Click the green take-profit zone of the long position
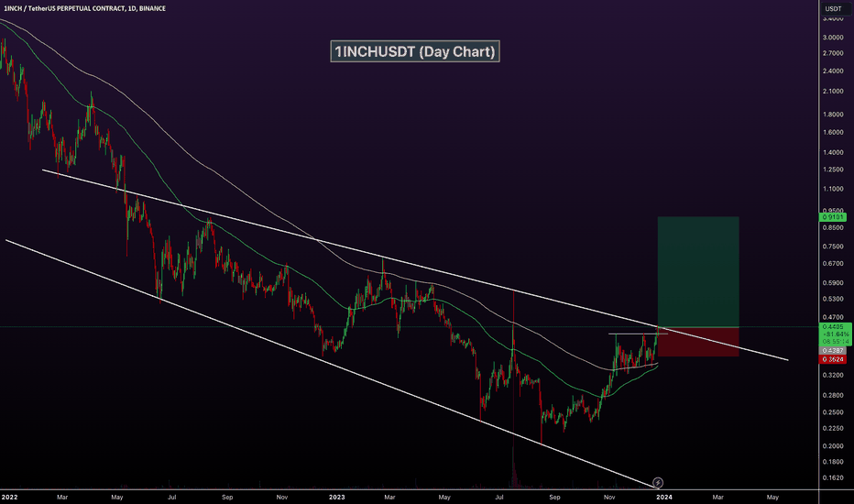The image size is (854, 504). 698,272
